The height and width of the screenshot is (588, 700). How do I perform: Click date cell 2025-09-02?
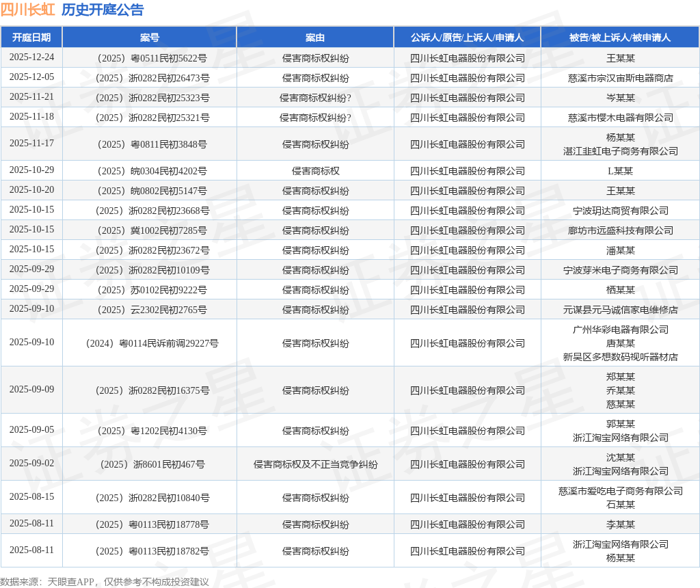(x=31, y=463)
